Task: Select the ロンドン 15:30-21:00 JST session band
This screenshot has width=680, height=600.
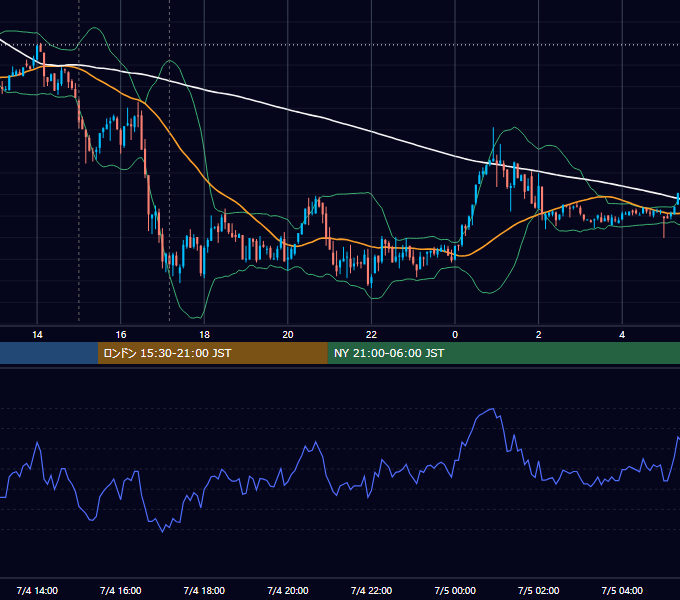Action: coord(212,353)
